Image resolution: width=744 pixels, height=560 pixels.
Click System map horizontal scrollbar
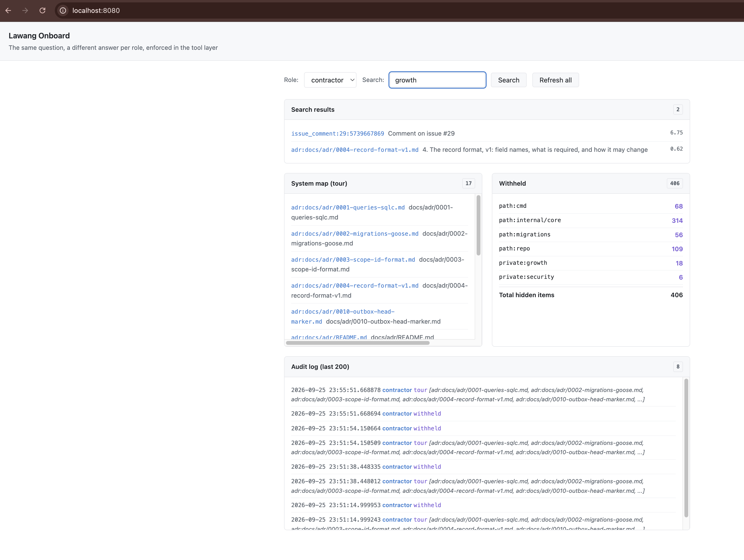click(357, 343)
